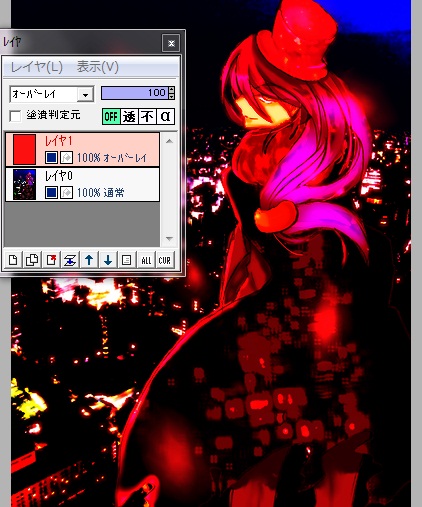
Task: Select the OFF alpha protection toggle
Action: tap(111, 116)
